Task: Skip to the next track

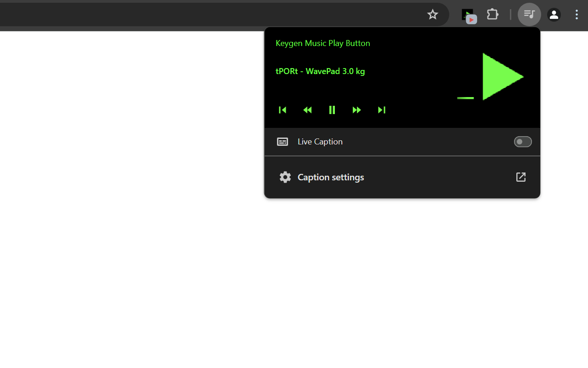Action: [381, 110]
